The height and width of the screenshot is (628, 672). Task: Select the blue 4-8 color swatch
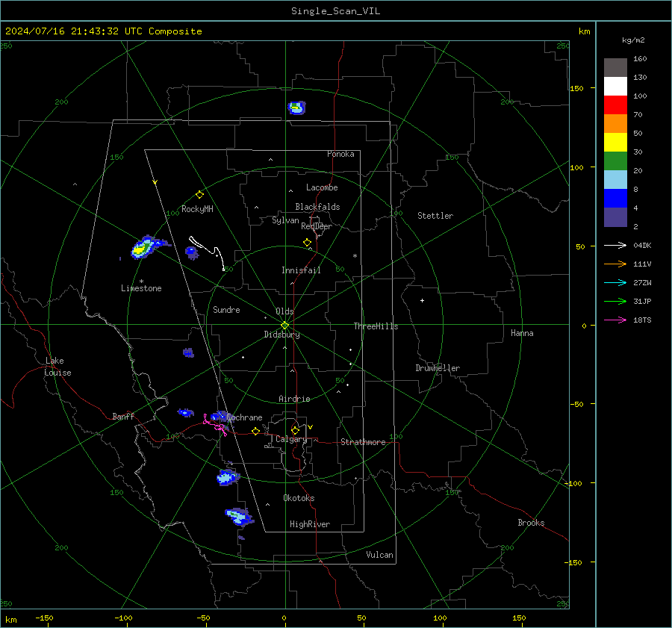[615, 199]
